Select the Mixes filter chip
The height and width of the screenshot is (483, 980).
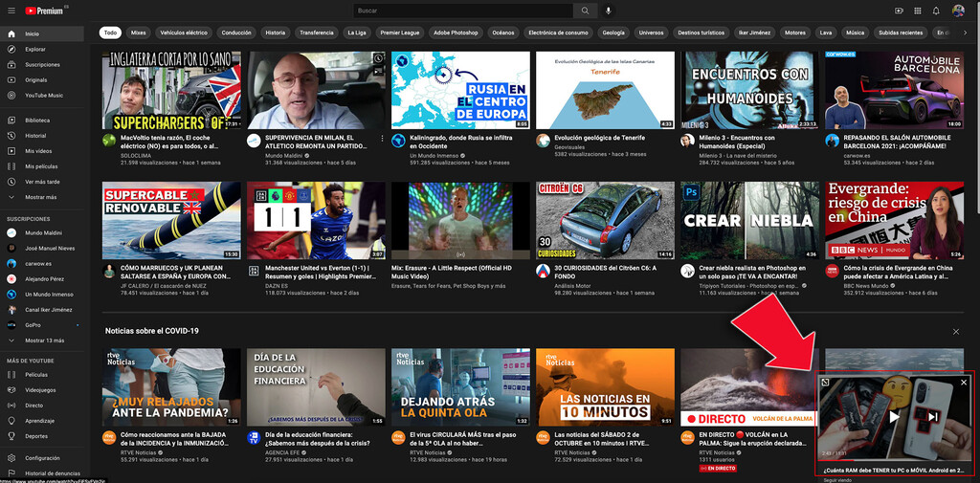click(139, 33)
